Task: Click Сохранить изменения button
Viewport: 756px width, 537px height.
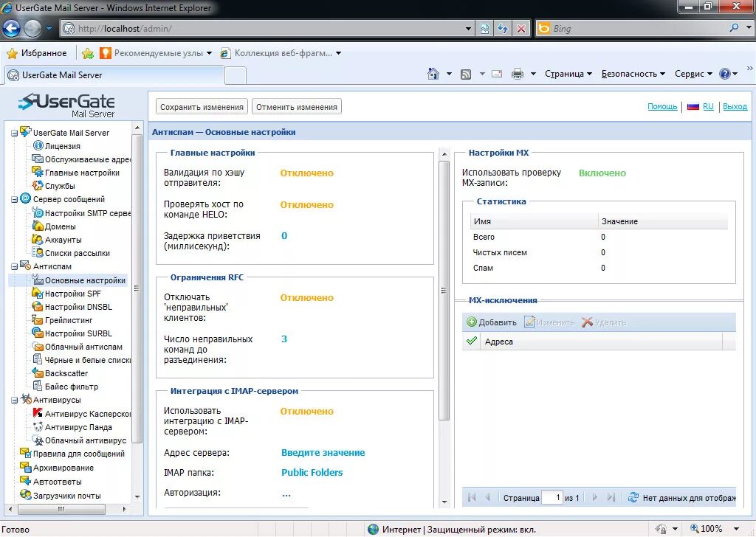Action: click(202, 107)
